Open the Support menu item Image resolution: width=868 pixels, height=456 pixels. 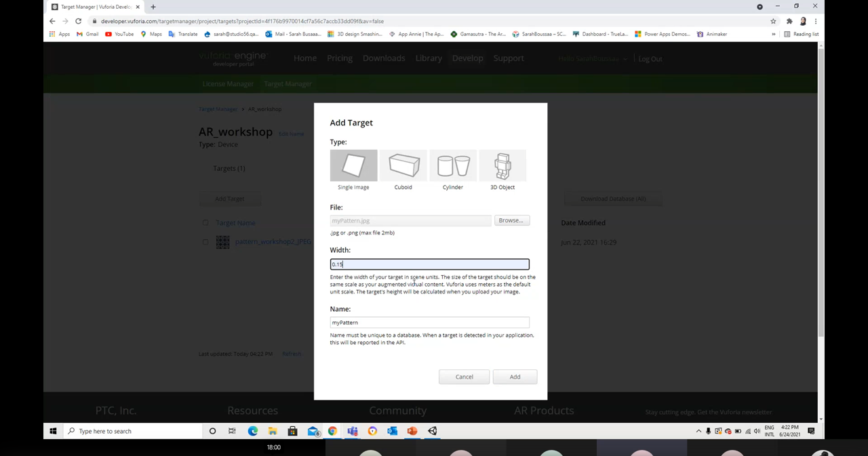coord(509,58)
